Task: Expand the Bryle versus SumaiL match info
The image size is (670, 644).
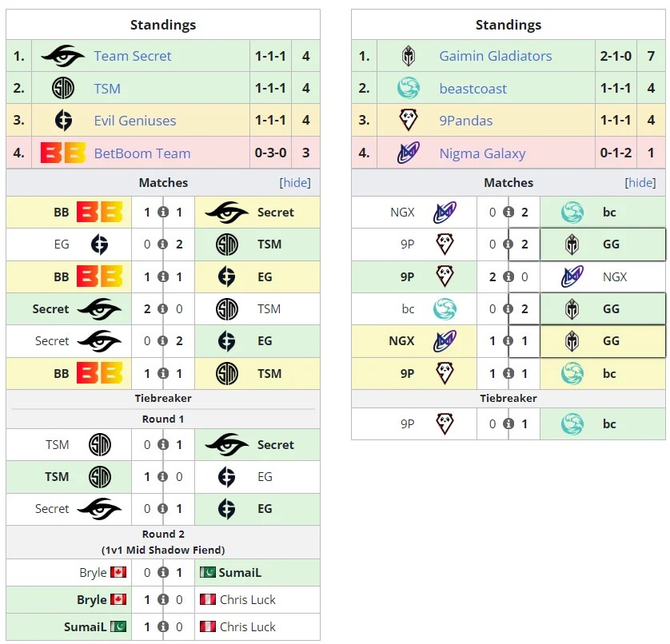Action: click(164, 573)
